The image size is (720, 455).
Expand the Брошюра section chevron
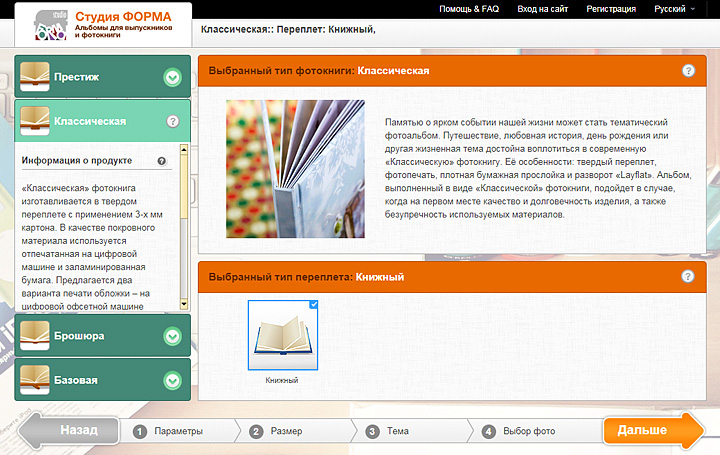[x=172, y=337]
